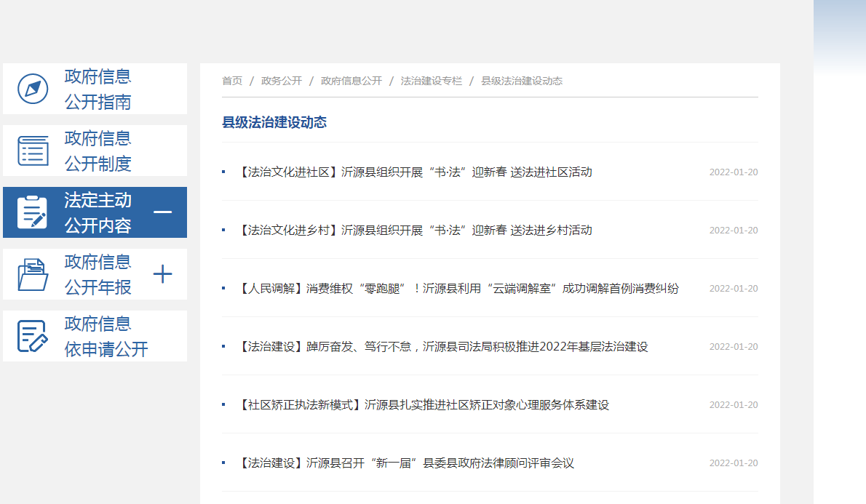Open the 政府信息公开制度 menu text
Image resolution: width=866 pixels, height=504 pixels.
pos(98,151)
